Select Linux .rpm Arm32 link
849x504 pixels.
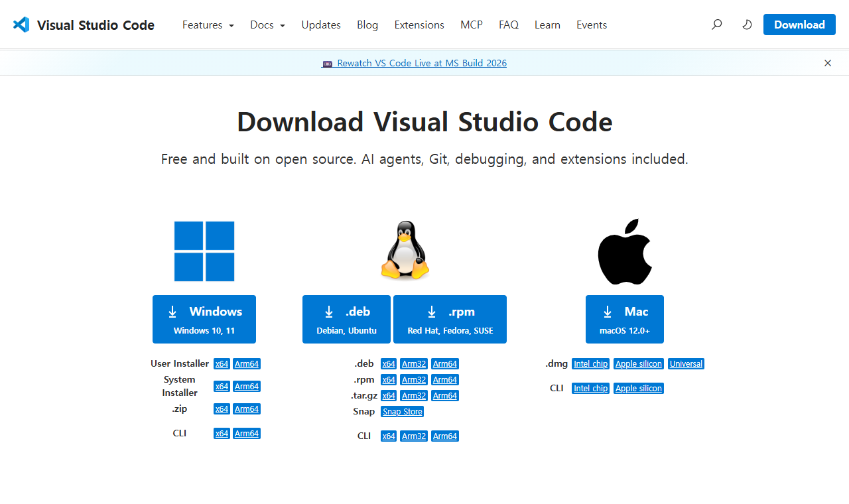tap(414, 380)
